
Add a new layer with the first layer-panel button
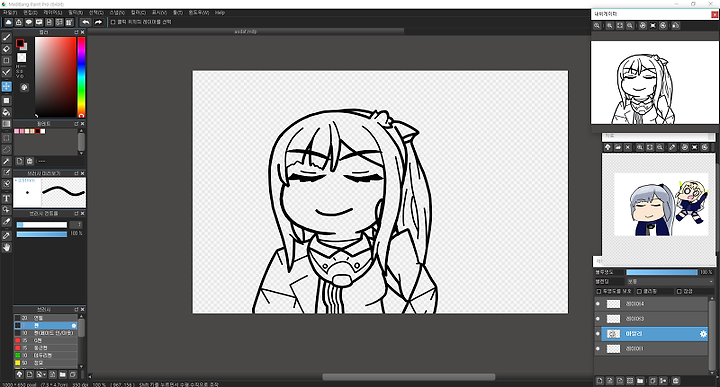[x=600, y=381]
